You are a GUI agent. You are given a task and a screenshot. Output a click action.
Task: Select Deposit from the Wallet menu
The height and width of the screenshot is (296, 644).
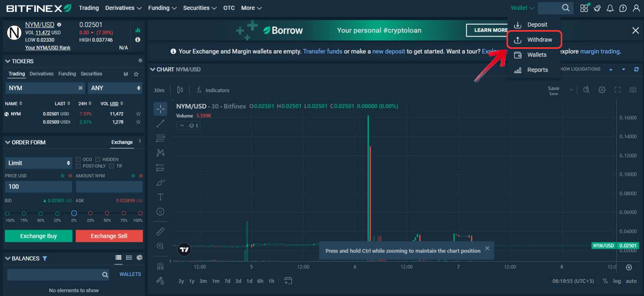coord(534,24)
